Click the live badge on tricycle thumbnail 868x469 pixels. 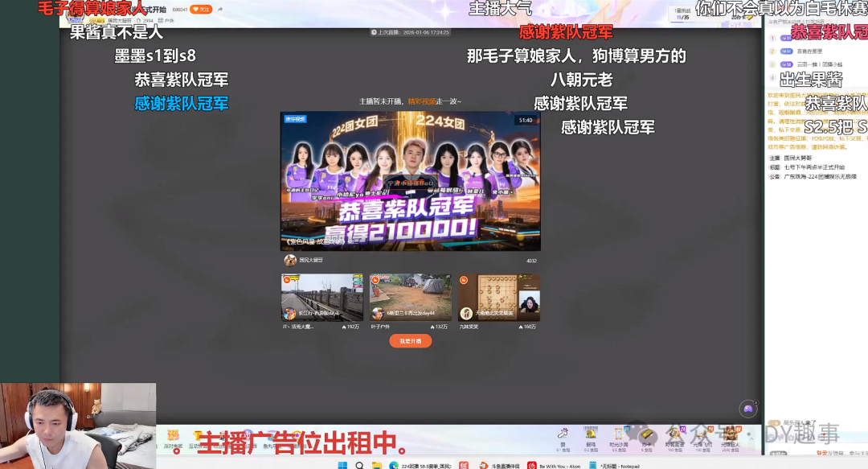pyautogui.click(x=375, y=280)
